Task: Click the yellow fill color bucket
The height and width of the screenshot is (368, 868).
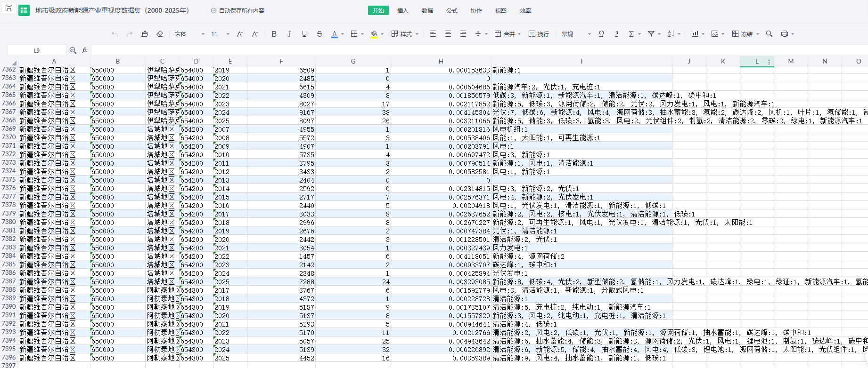Action: [374, 34]
